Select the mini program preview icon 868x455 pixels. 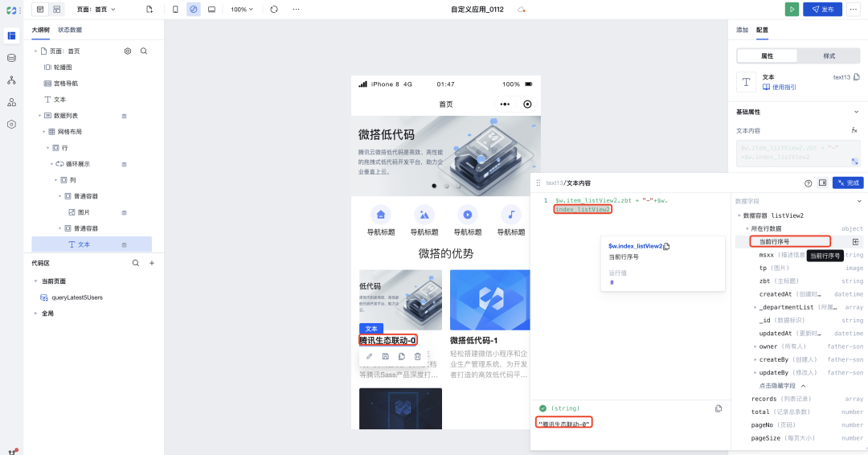point(194,10)
